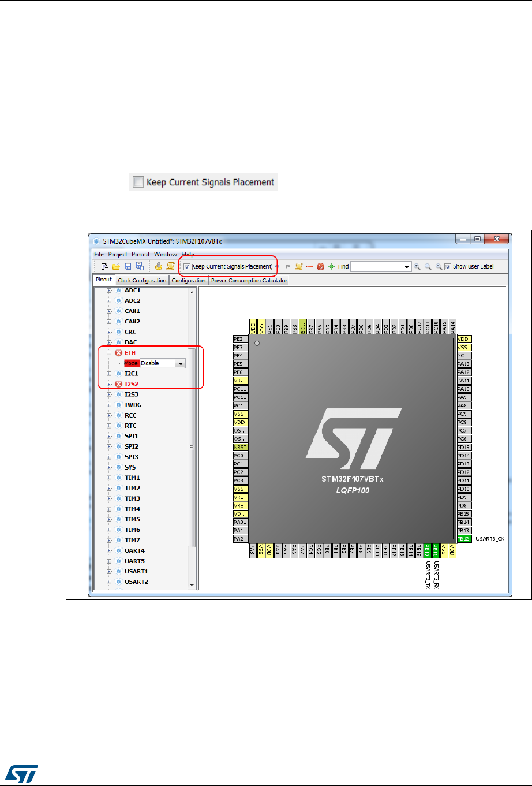Expand the RCC peripheral node
532x786 pixels.
tap(109, 415)
